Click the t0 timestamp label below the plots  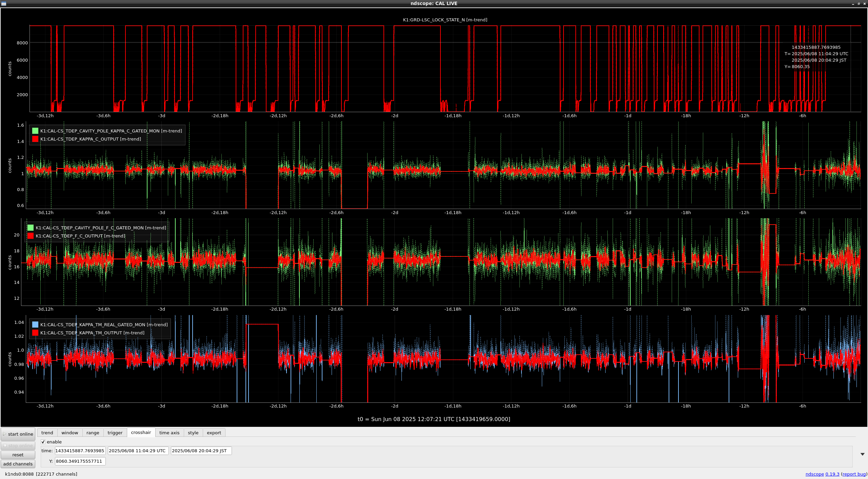[434, 419]
